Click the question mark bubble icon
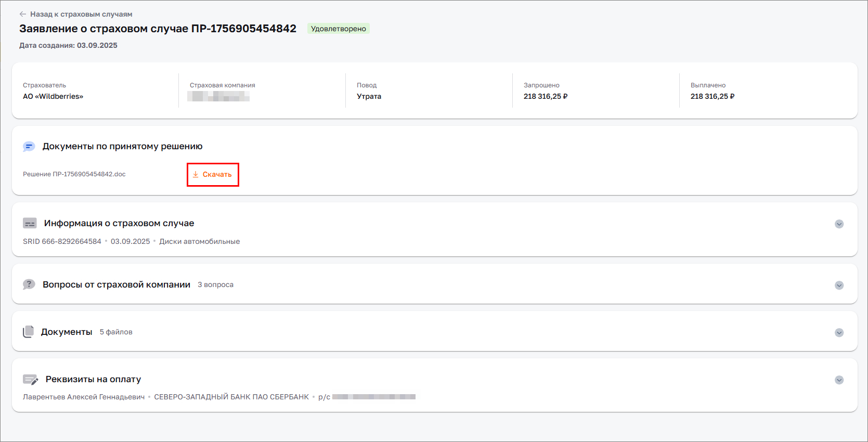 pyautogui.click(x=29, y=284)
